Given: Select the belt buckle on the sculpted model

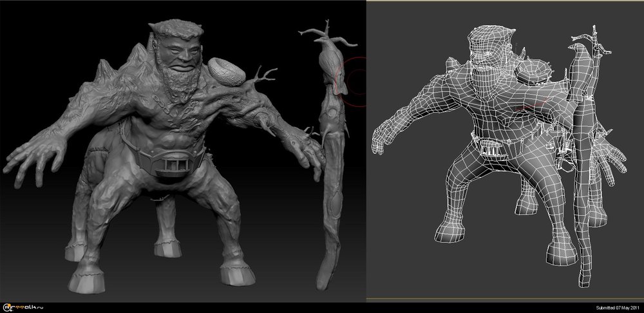Looking at the screenshot, I should pos(173,166).
